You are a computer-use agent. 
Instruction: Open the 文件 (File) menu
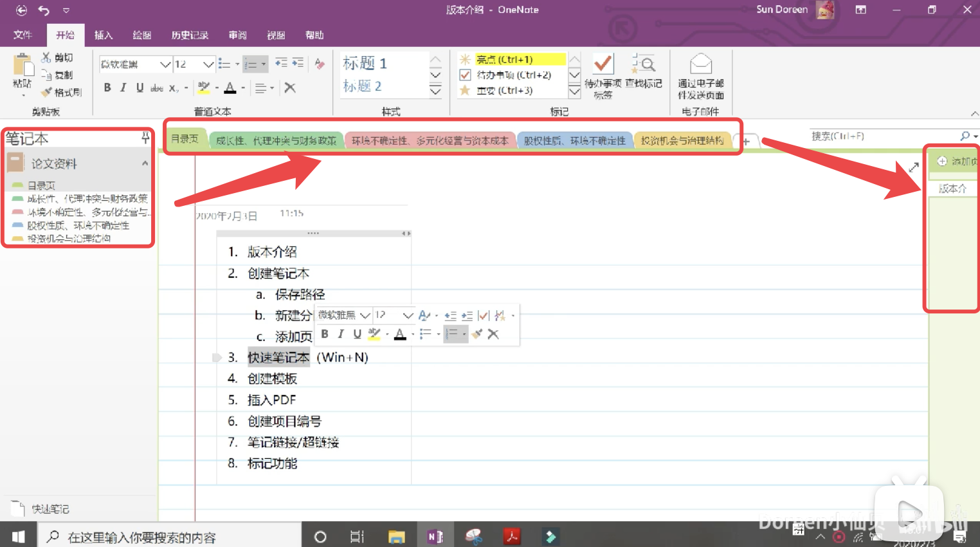(x=23, y=35)
